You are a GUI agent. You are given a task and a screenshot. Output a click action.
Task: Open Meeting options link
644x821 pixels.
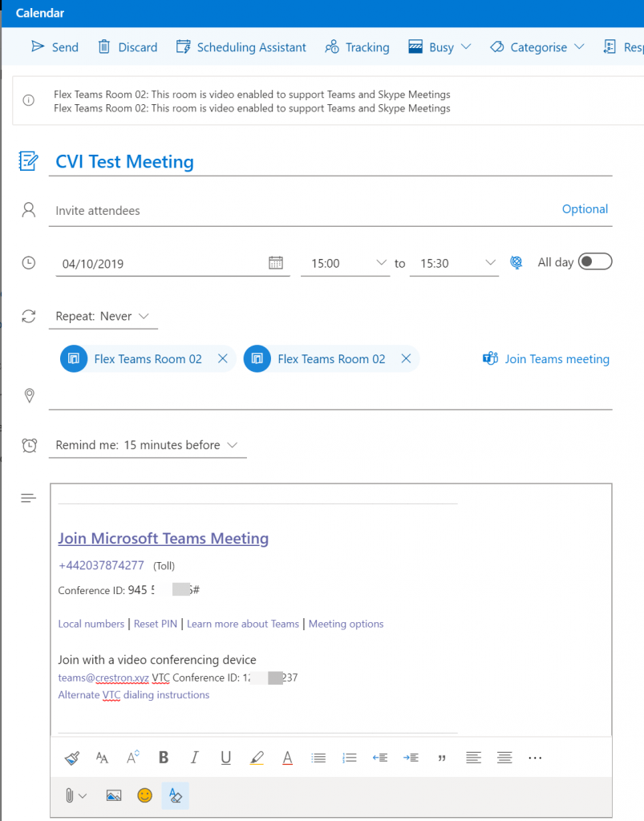[x=346, y=624]
